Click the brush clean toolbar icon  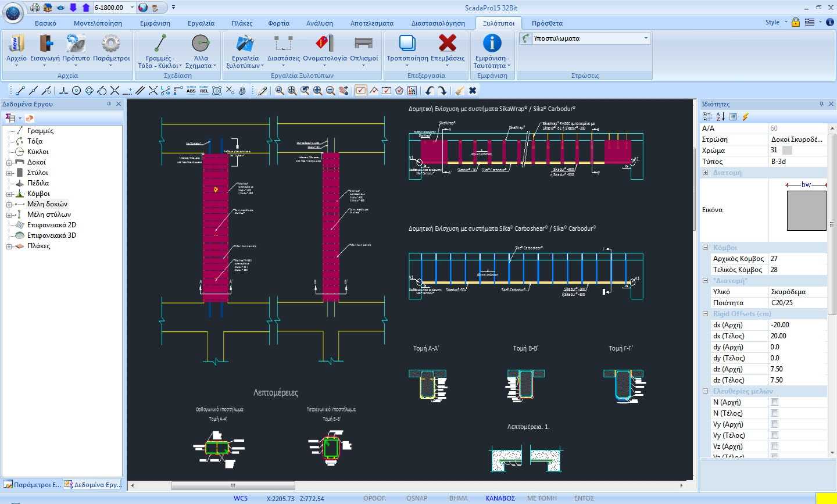click(x=460, y=91)
